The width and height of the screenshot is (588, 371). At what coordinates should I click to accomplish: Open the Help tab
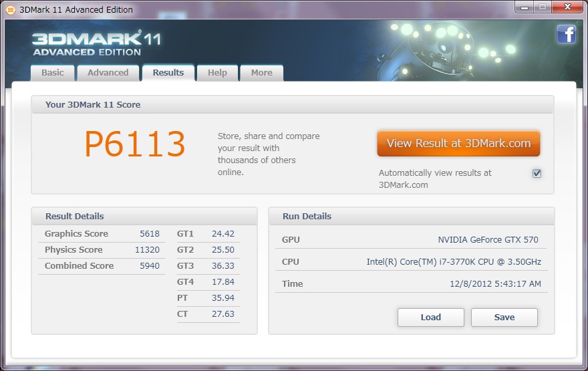click(x=218, y=73)
